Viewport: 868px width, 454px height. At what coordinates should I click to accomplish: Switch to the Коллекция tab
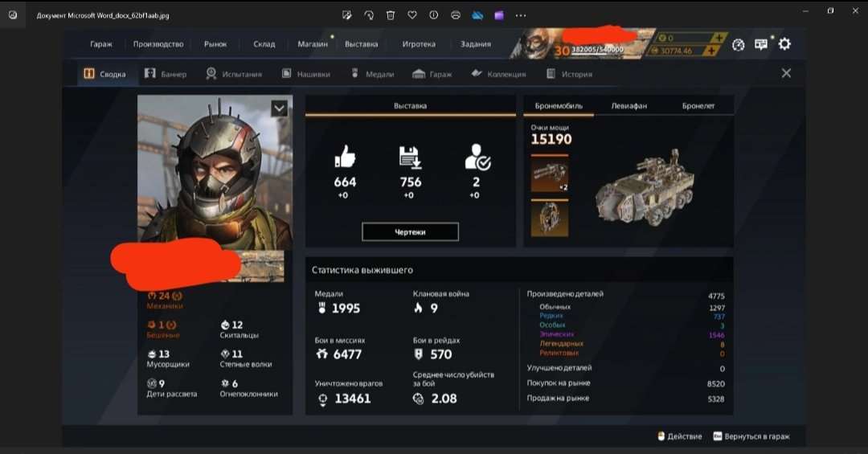[498, 74]
